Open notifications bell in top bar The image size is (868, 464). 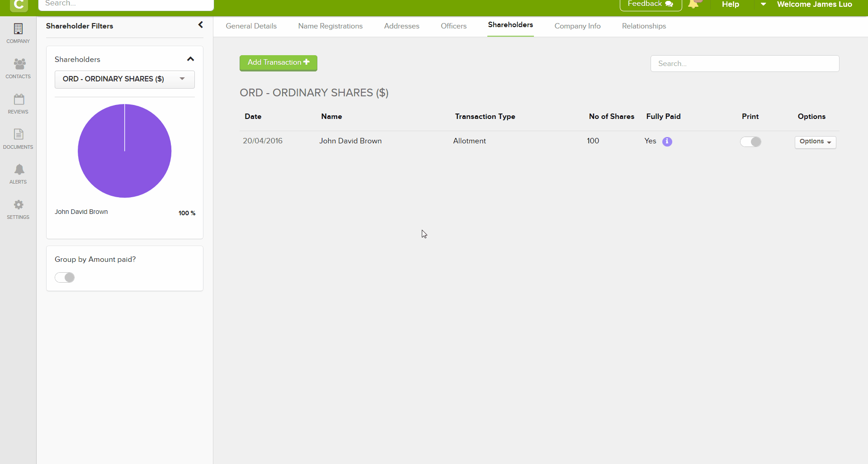[x=693, y=5]
